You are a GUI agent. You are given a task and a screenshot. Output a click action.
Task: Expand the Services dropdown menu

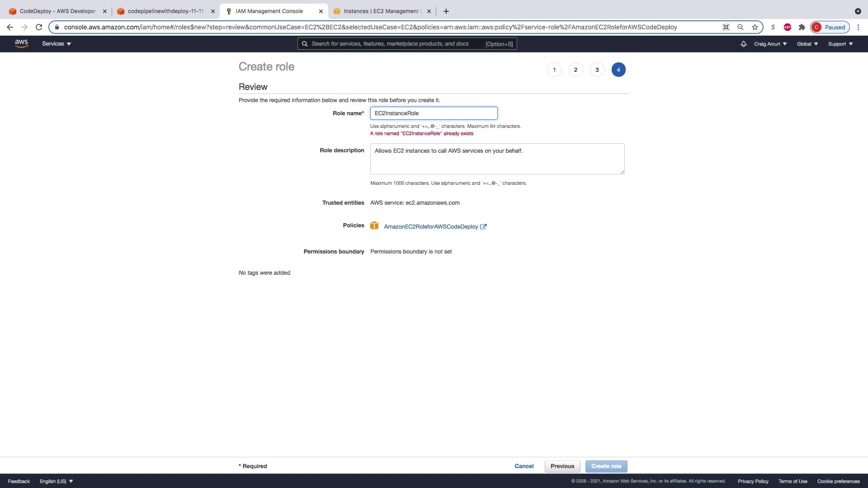pos(57,44)
